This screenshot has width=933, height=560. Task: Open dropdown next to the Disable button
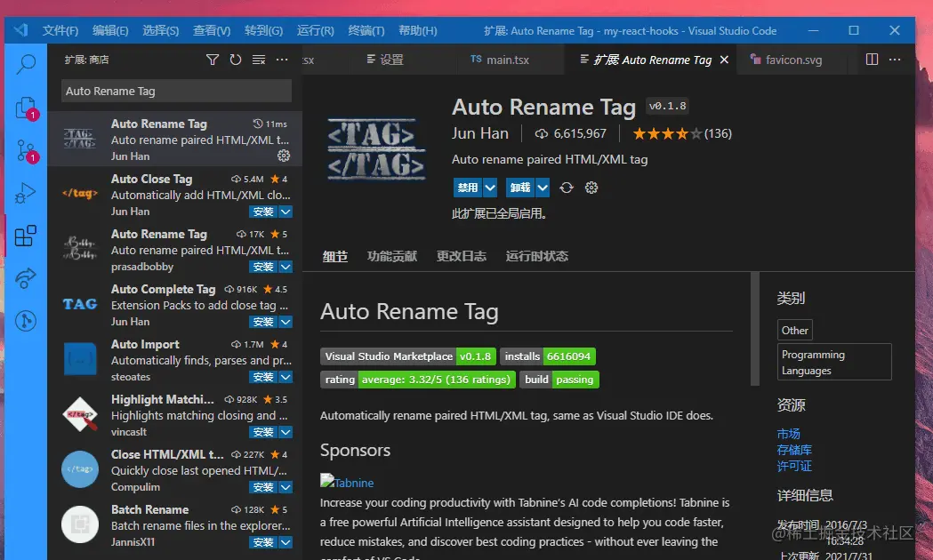tap(490, 188)
